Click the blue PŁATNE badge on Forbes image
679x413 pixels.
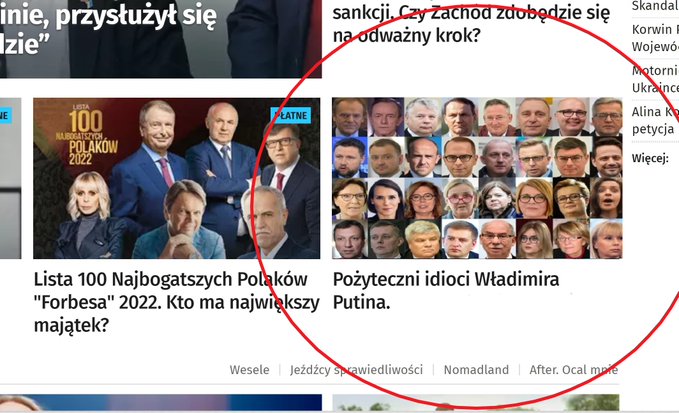pyautogui.click(x=291, y=116)
